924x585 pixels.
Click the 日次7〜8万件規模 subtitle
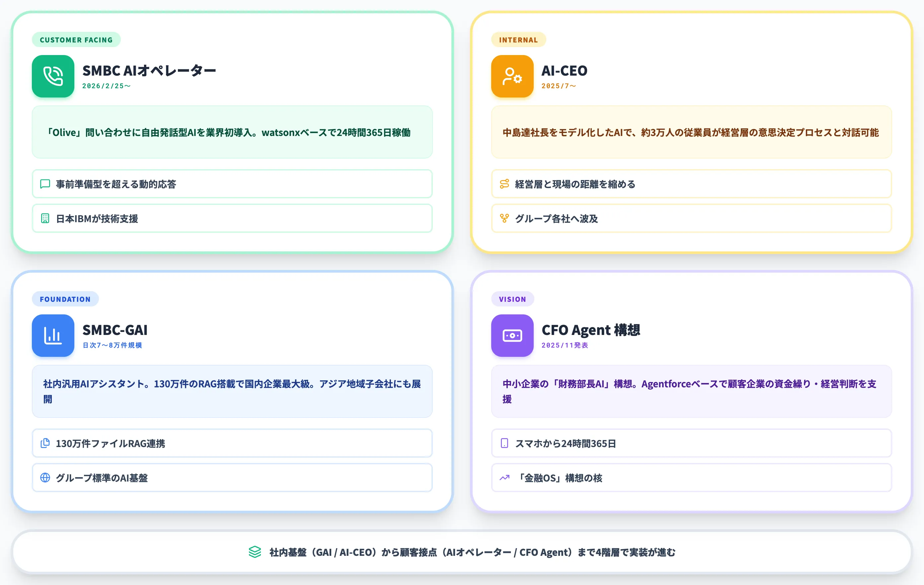pyautogui.click(x=113, y=345)
